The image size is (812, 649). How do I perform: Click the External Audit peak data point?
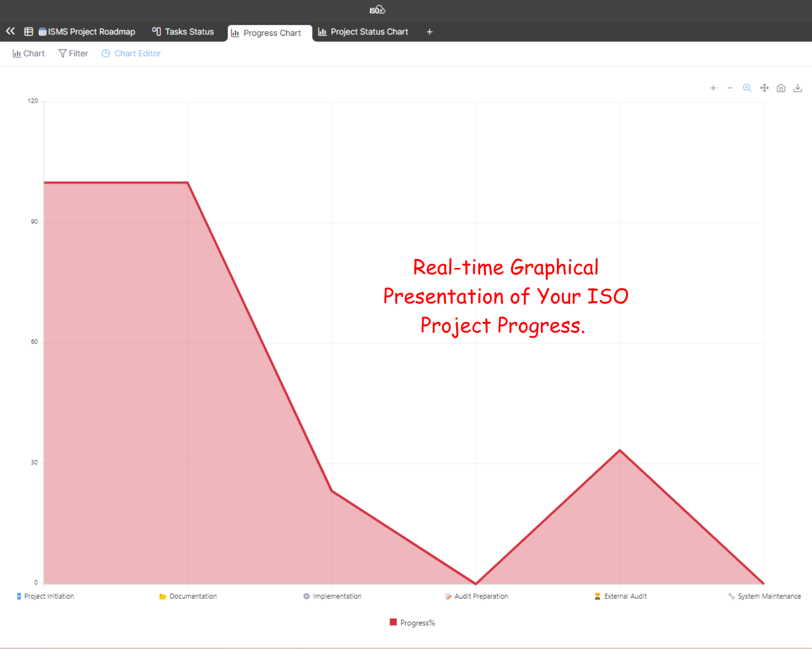(x=619, y=450)
